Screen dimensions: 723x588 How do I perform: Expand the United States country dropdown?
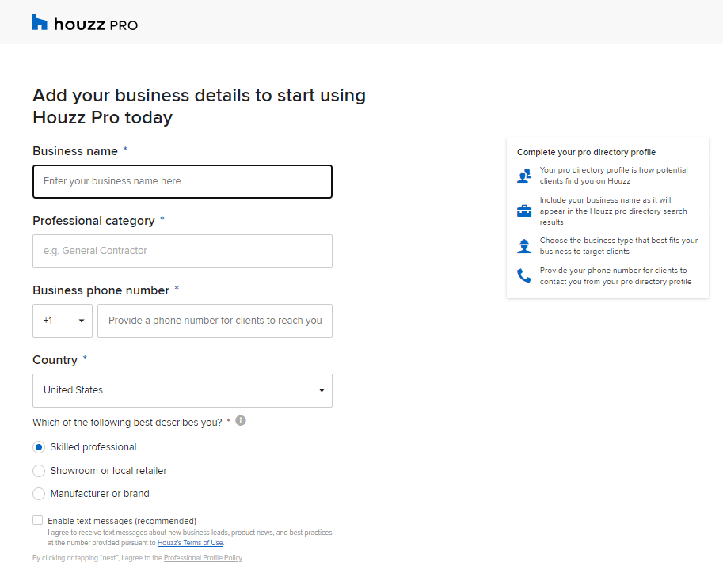tap(182, 390)
